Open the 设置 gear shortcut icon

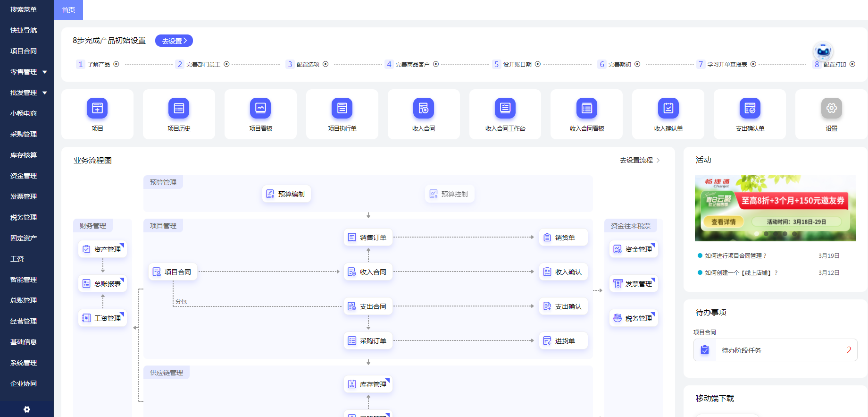click(832, 108)
